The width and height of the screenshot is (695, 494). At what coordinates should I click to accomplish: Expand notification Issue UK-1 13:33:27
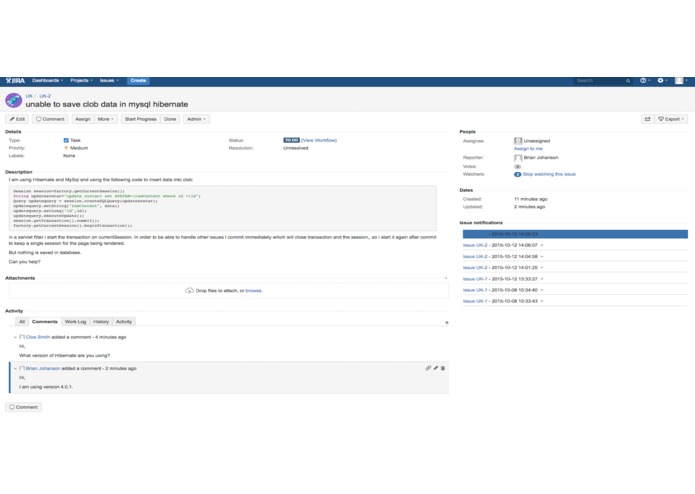pos(542,279)
